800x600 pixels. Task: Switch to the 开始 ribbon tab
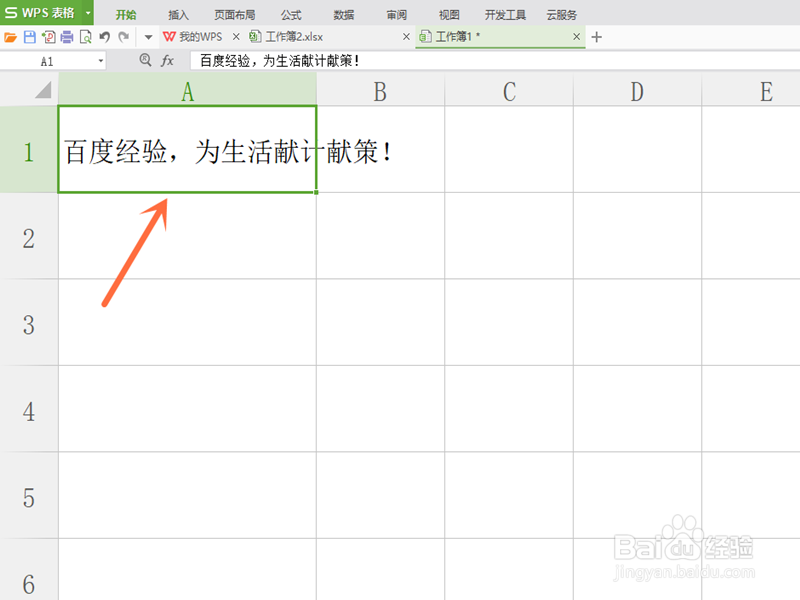coord(126,15)
